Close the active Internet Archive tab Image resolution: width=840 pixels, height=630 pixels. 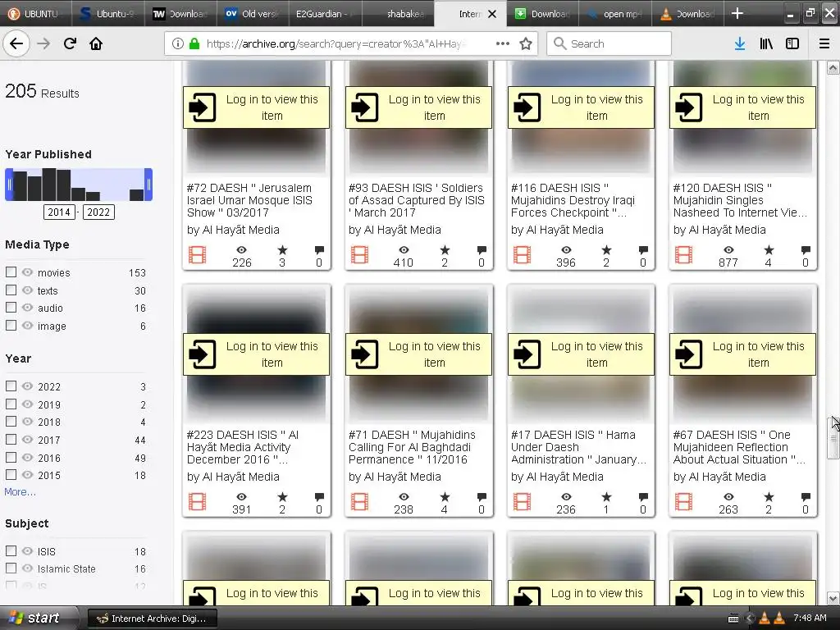[492, 14]
